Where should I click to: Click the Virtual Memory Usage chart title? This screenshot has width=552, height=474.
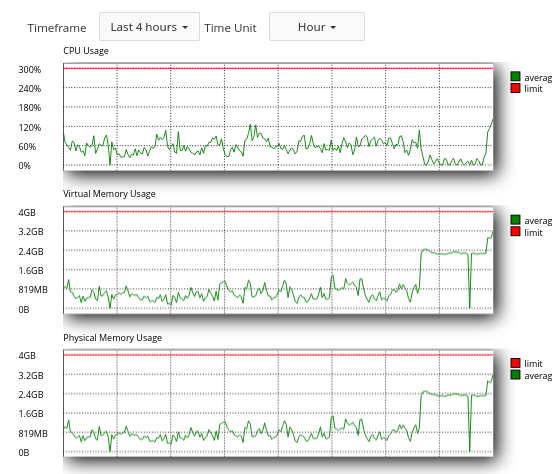[x=109, y=194]
